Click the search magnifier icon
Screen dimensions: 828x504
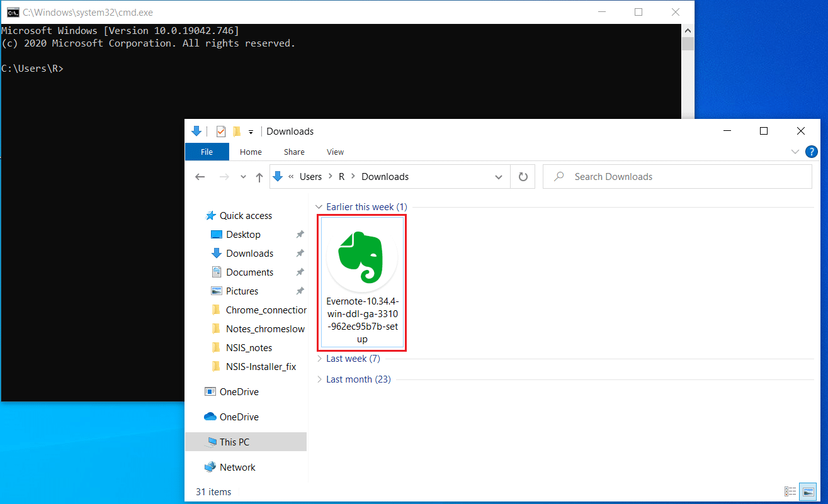click(x=559, y=177)
